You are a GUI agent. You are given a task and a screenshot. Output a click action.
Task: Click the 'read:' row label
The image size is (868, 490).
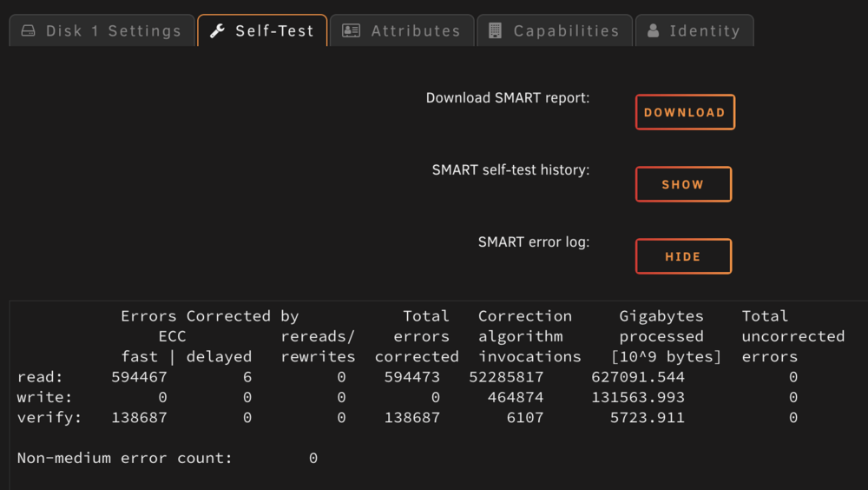40,377
